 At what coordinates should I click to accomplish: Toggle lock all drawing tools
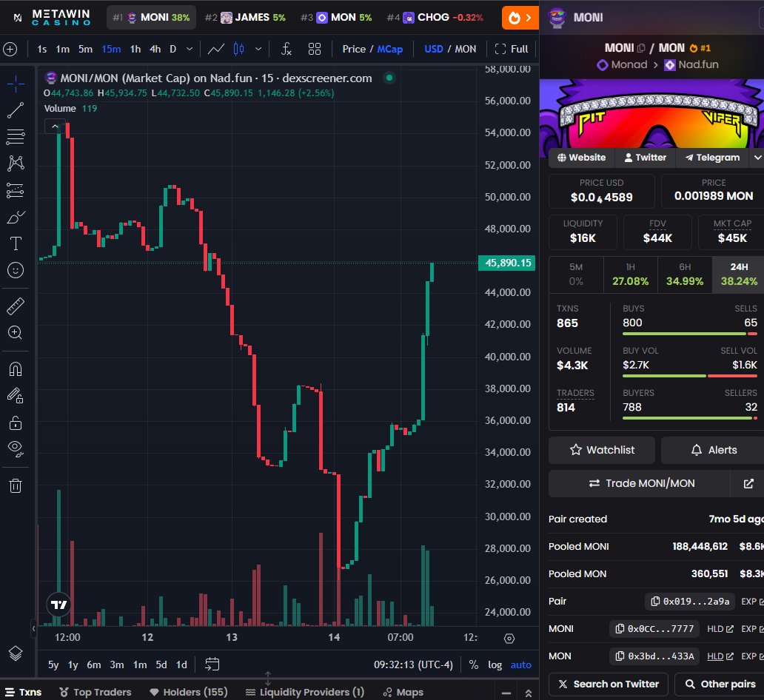16,423
